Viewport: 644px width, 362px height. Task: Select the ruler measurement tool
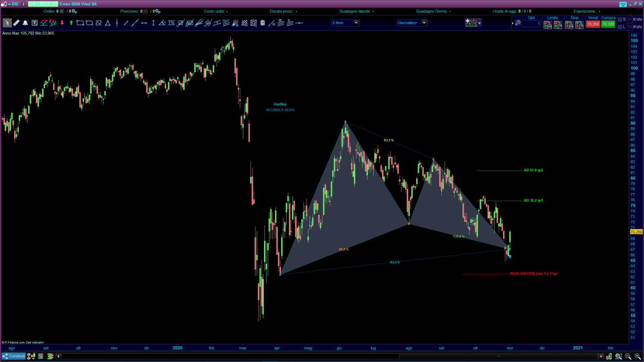coord(16,23)
